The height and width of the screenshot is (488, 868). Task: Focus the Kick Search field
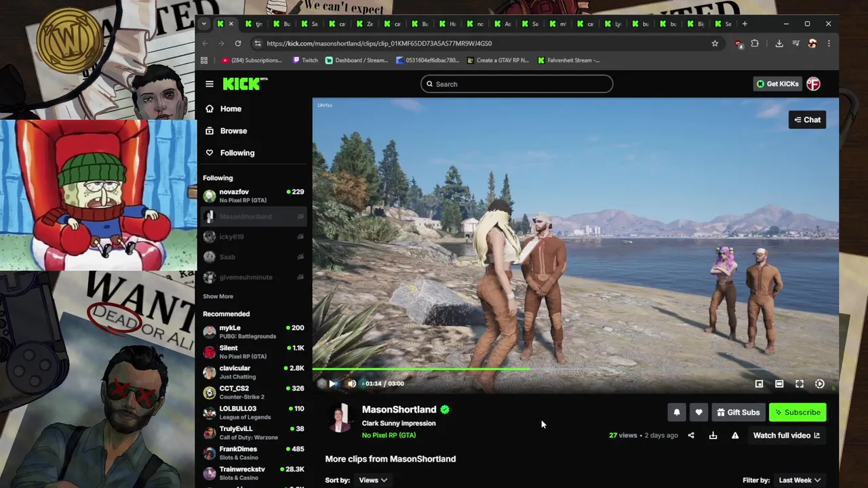coord(517,84)
